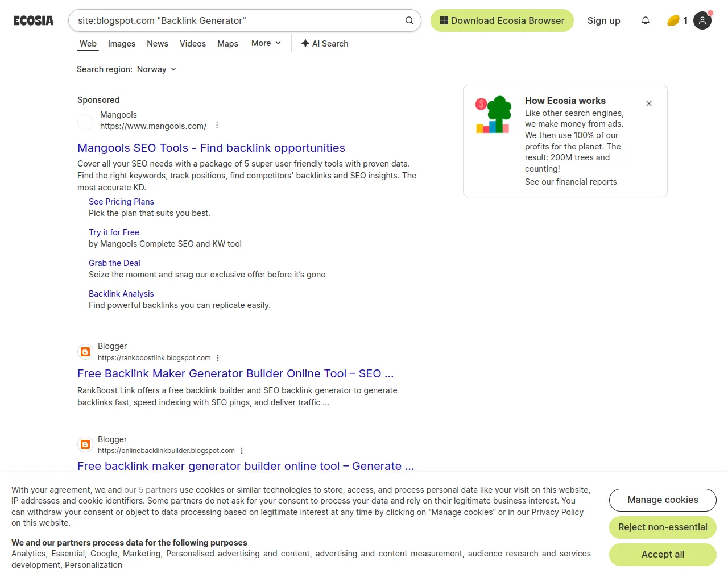Accept all cookies
The width and height of the screenshot is (728, 582).
[x=663, y=555]
